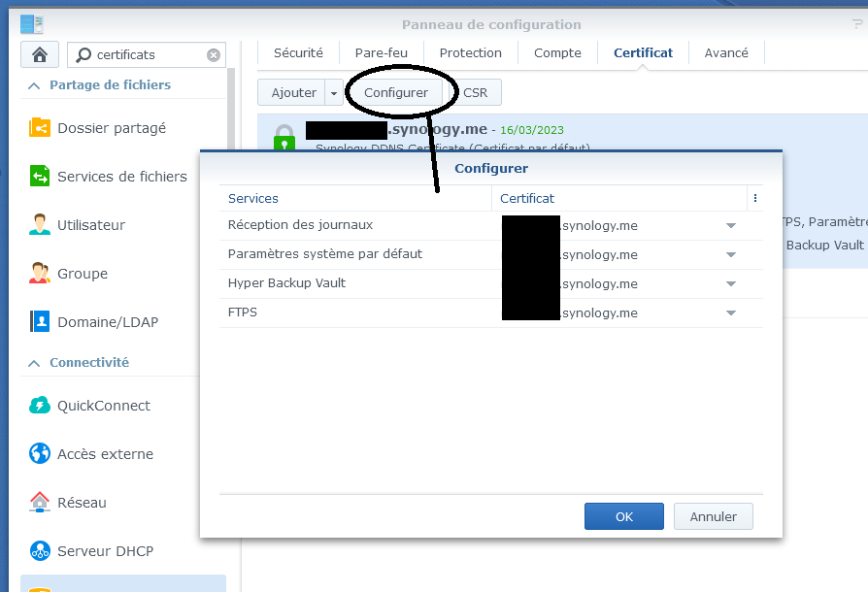The image size is (868, 592).
Task: Open Dossier partagé folder icon
Action: click(40, 128)
